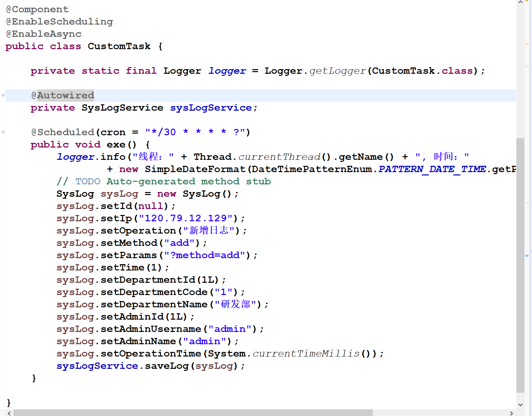
Task: Click the horizontal scrollbar right arrow
Action: click(511, 413)
